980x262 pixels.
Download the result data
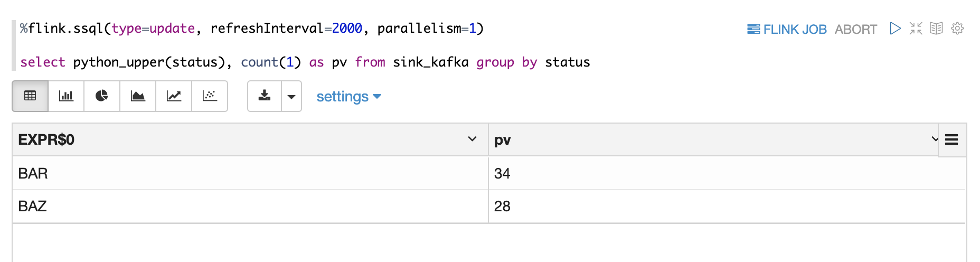(265, 96)
